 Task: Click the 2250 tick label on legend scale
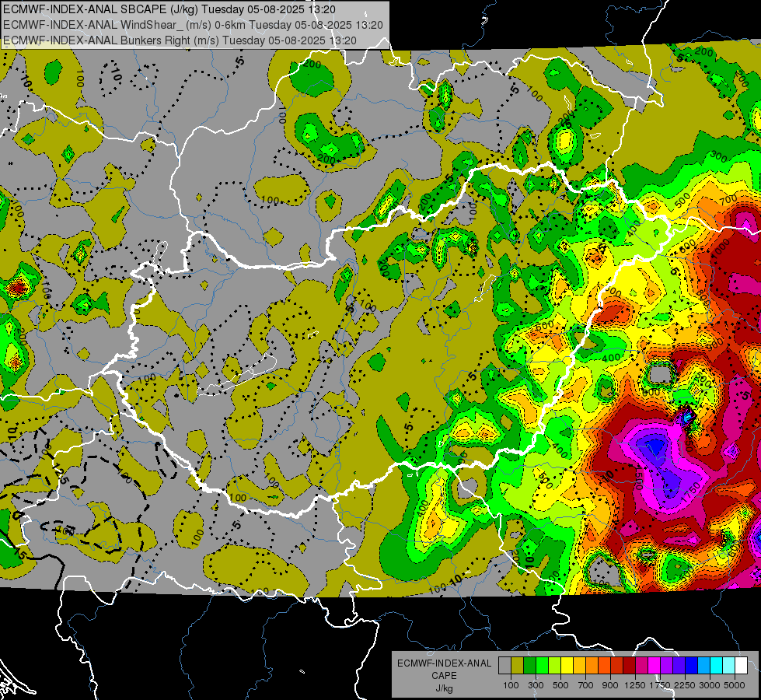[685, 685]
